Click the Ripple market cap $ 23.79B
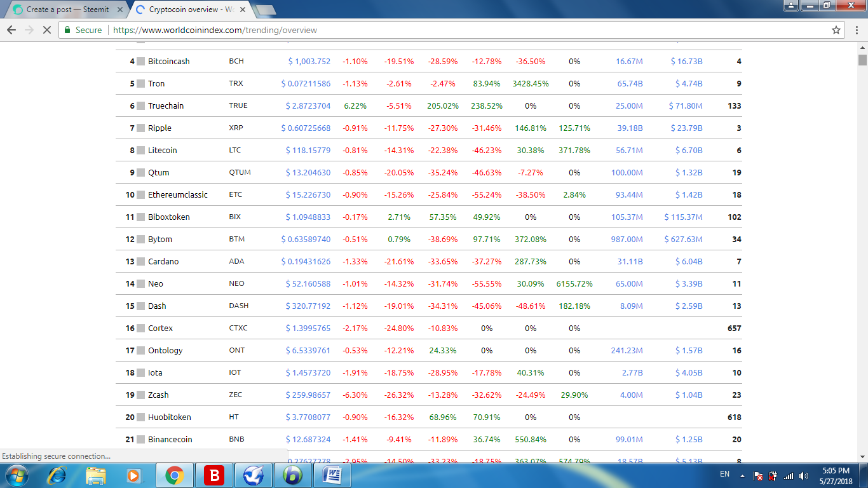868x488 pixels. click(687, 128)
